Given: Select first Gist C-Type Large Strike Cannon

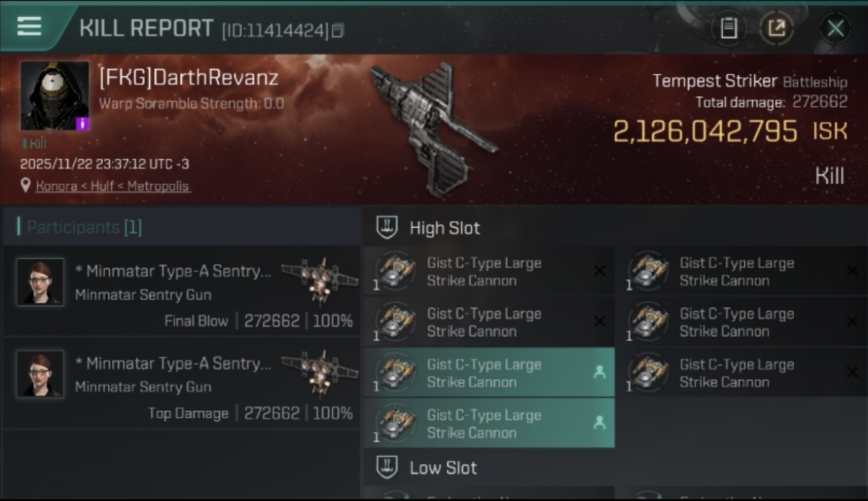Looking at the screenshot, I should pos(489,271).
